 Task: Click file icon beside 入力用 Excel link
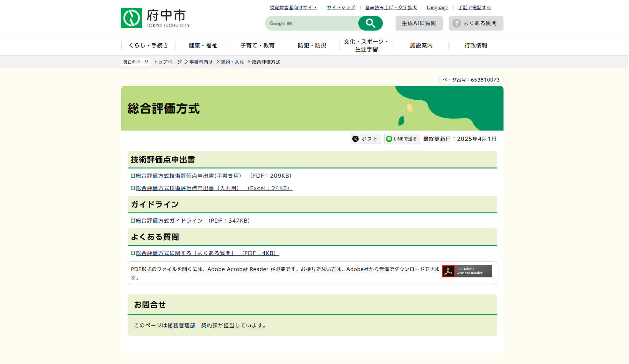click(133, 188)
